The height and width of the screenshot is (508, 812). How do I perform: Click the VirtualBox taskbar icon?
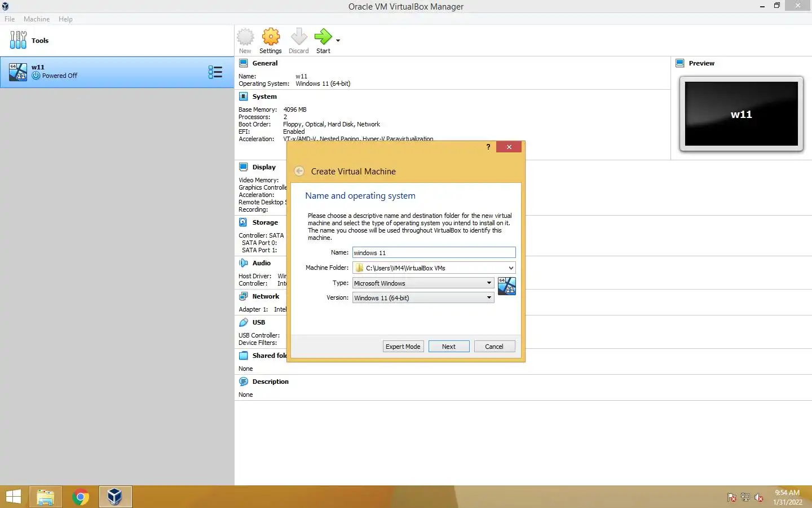pos(115,497)
